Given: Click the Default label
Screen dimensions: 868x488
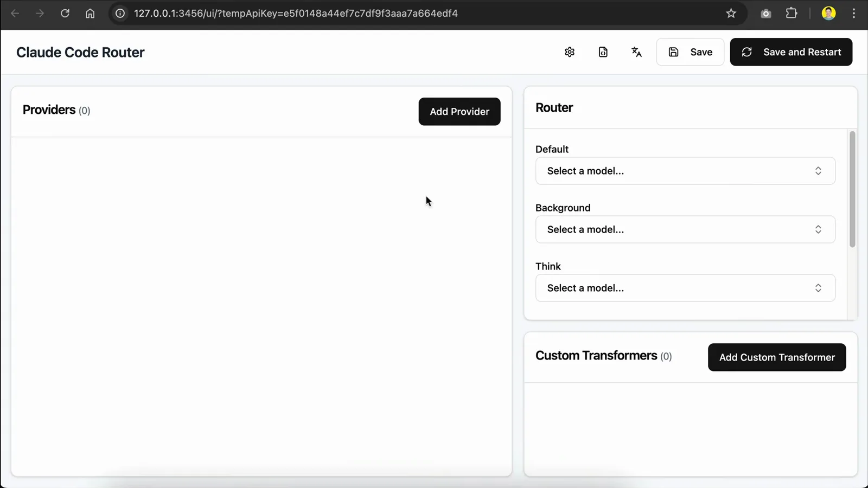Looking at the screenshot, I should tap(552, 149).
